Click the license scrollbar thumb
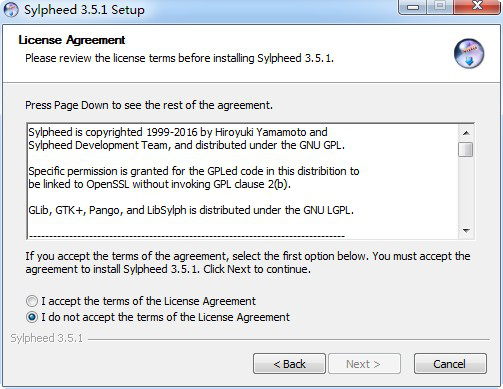The image size is (503, 389). click(x=465, y=149)
